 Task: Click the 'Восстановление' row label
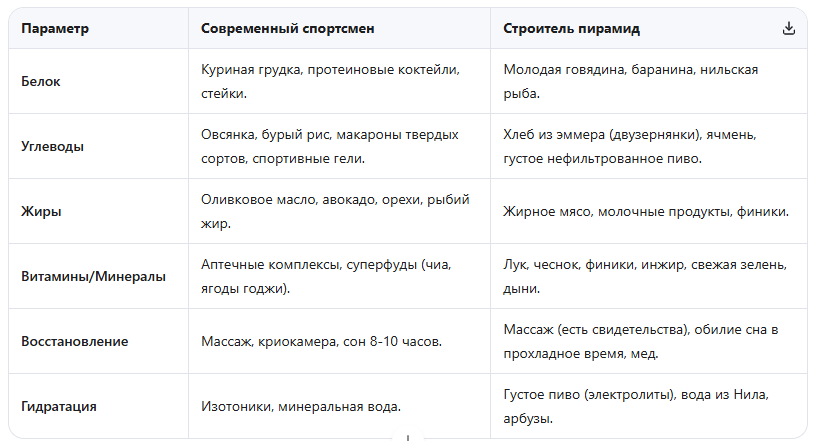75,341
